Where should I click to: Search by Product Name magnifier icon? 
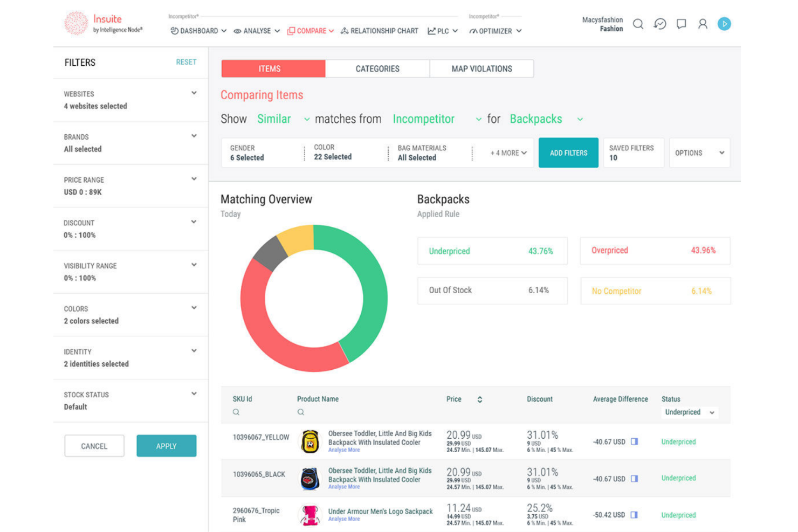point(301,412)
